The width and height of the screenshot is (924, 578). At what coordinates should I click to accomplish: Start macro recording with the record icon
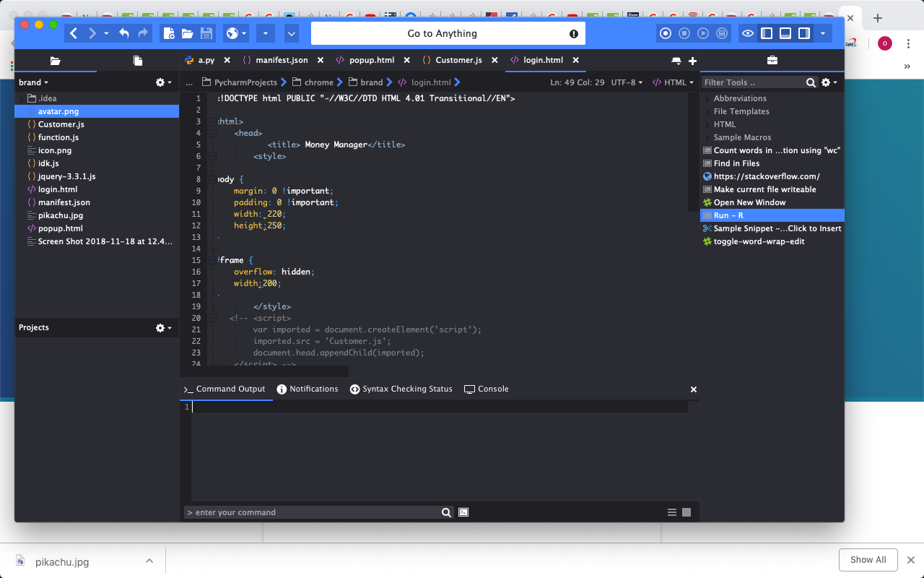pos(666,33)
